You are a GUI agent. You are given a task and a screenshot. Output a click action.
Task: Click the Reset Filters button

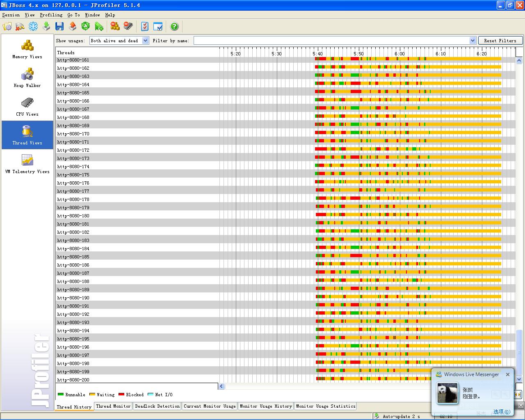[x=500, y=41]
